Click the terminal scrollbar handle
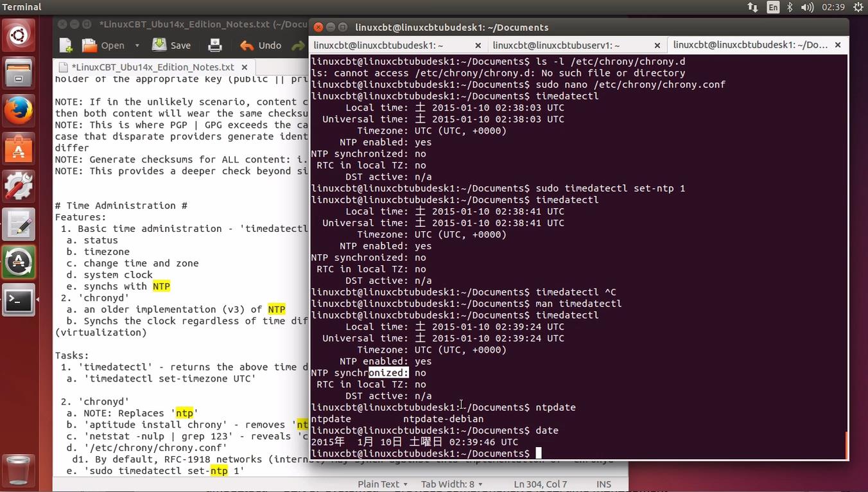 point(847,445)
